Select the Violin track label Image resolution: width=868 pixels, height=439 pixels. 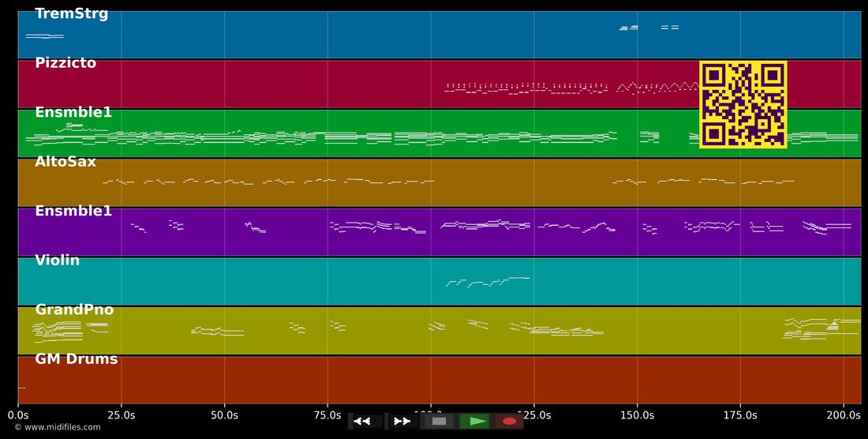[x=57, y=261]
